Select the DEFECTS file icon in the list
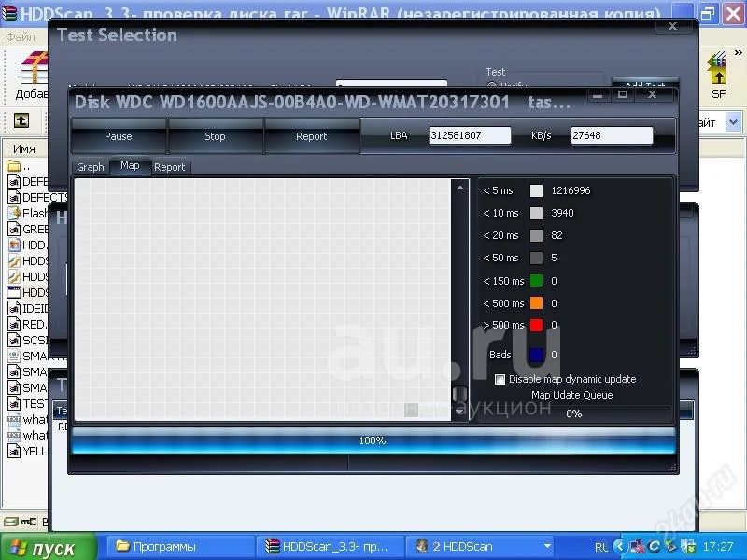The height and width of the screenshot is (560, 747). point(14,197)
